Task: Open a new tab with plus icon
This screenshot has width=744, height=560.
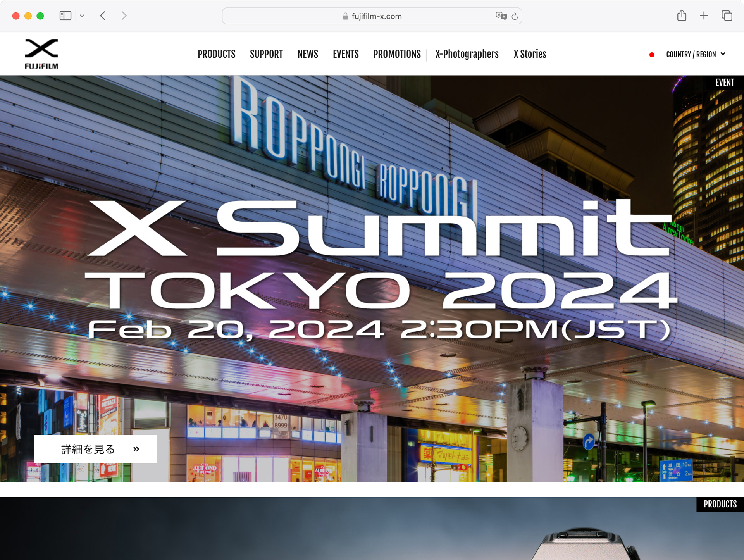Action: (x=704, y=16)
